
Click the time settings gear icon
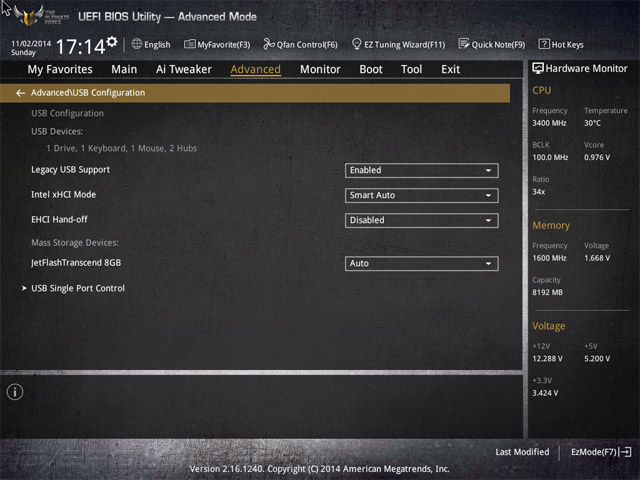[x=112, y=41]
